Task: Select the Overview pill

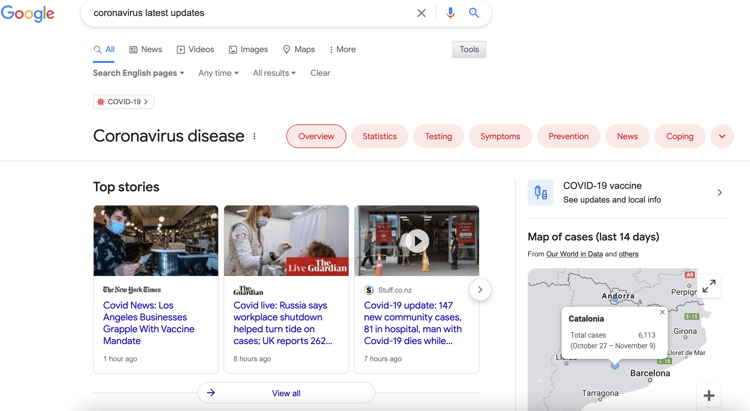Action: (316, 136)
